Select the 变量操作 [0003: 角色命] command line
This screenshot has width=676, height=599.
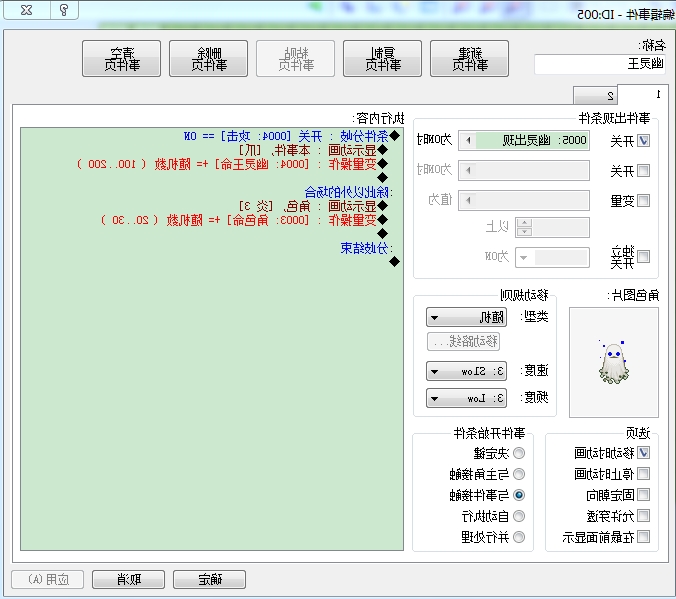244,220
